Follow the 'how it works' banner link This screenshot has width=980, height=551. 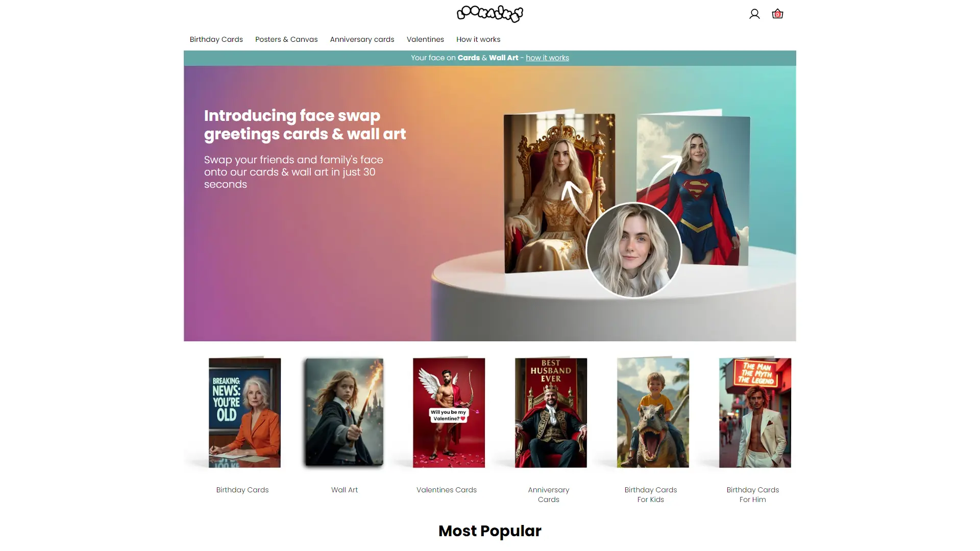547,58
